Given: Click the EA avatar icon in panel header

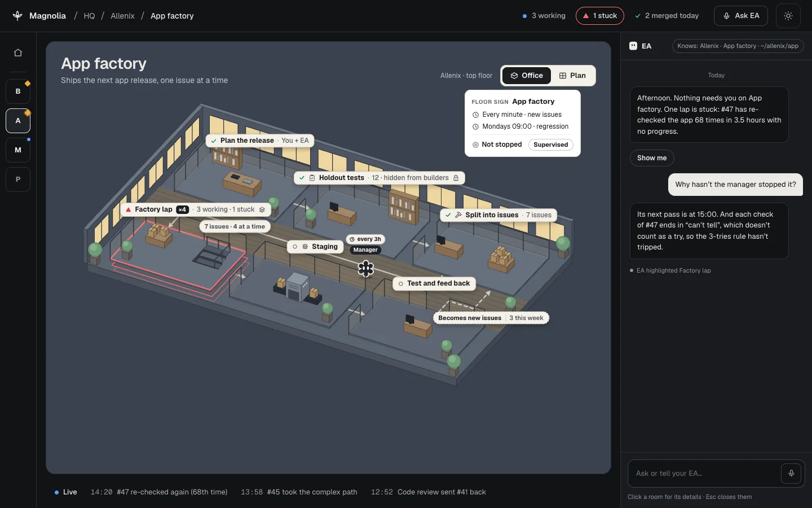Looking at the screenshot, I should [x=633, y=46].
